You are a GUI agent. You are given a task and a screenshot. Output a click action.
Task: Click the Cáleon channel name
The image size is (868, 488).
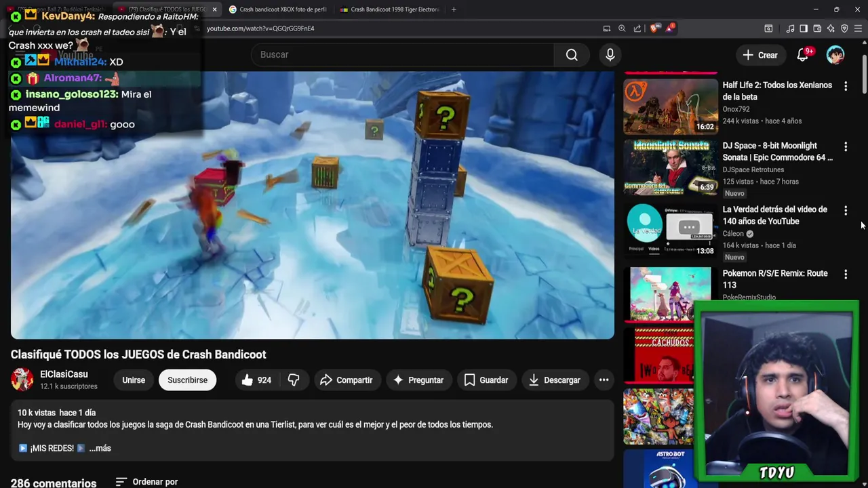pos(733,234)
